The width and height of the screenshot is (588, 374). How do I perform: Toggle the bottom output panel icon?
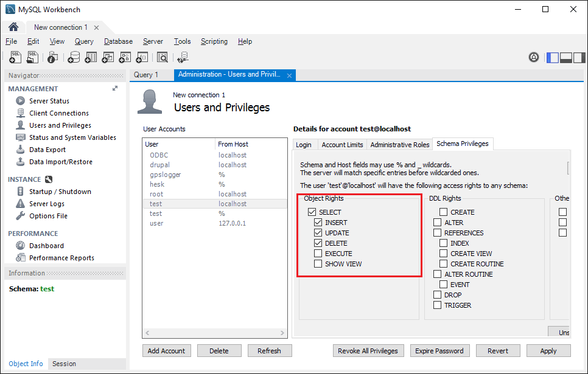tap(565, 57)
